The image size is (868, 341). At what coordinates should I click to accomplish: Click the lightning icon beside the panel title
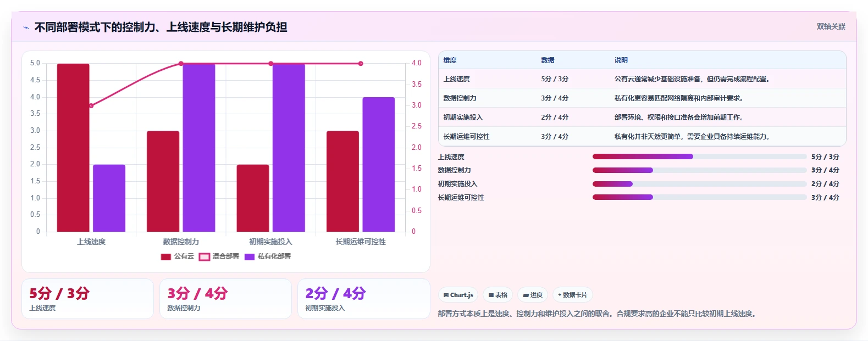coord(26,27)
